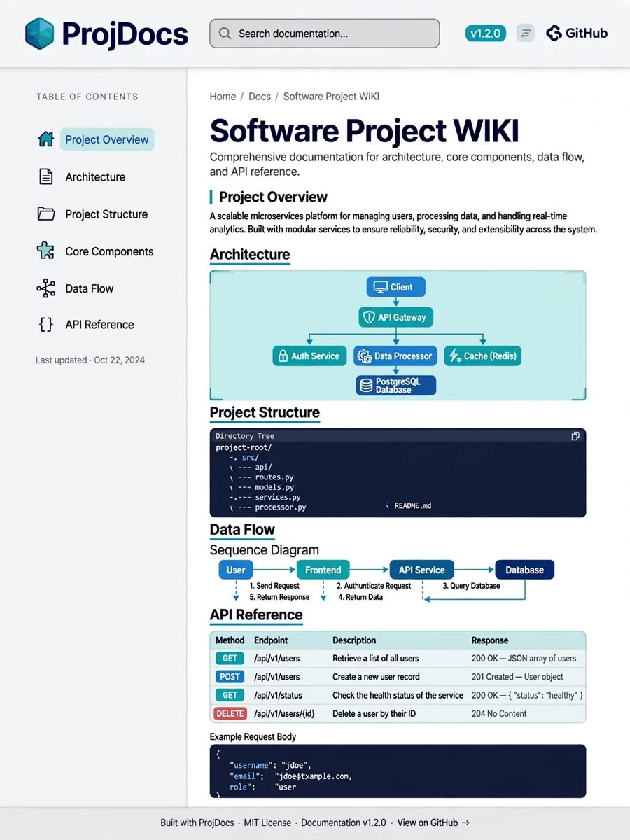Viewport: 630px width, 840px height.
Task: Select the PostgreSQL Database node
Action: [396, 385]
